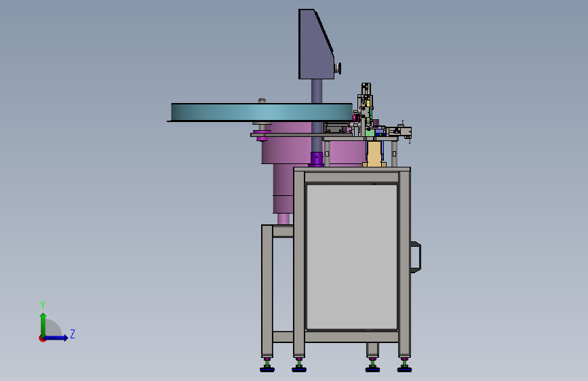588x381 pixels.
Task: Select the cabinet top plate
Action: click(352, 169)
